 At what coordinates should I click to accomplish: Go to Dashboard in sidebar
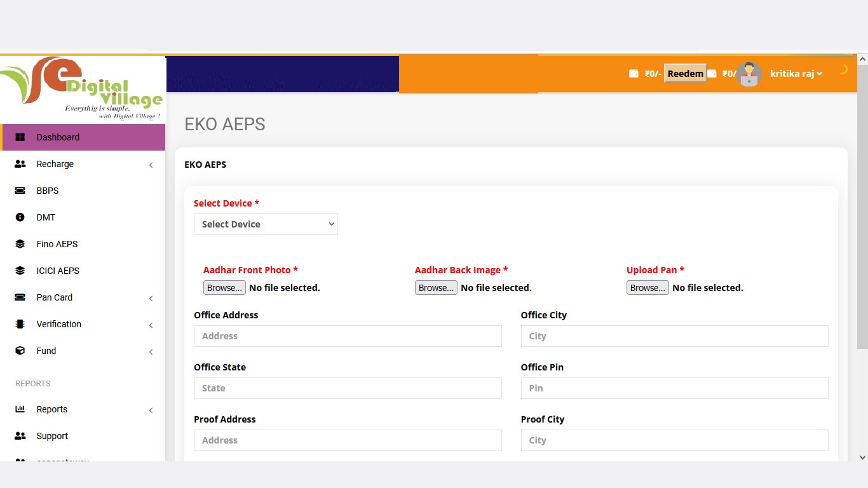pyautogui.click(x=83, y=137)
